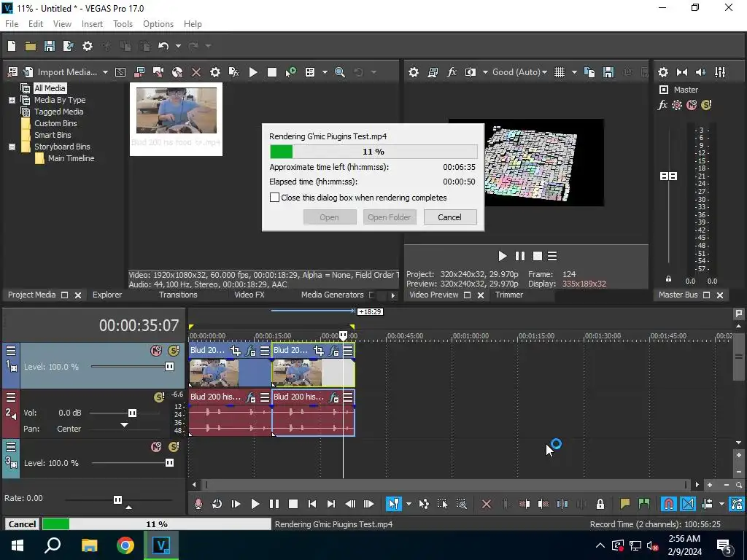Open project Properties gear in main toolbar
The height and width of the screenshot is (560, 747).
click(x=88, y=46)
